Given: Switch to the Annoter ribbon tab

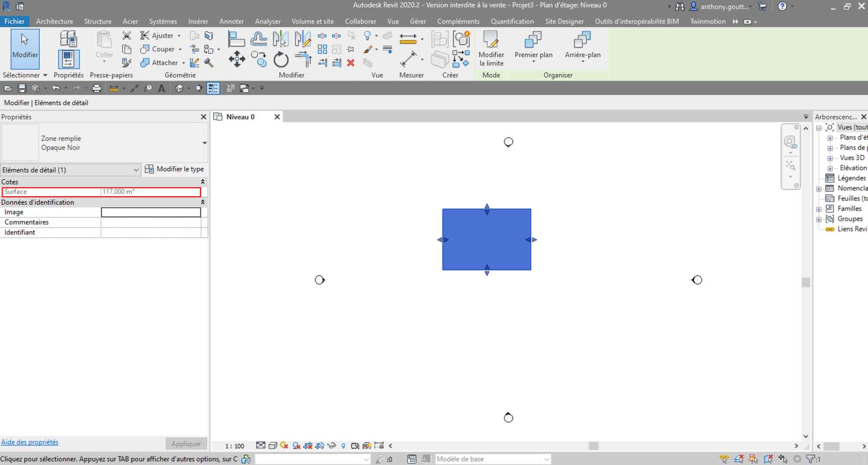Looking at the screenshot, I should click(x=231, y=21).
